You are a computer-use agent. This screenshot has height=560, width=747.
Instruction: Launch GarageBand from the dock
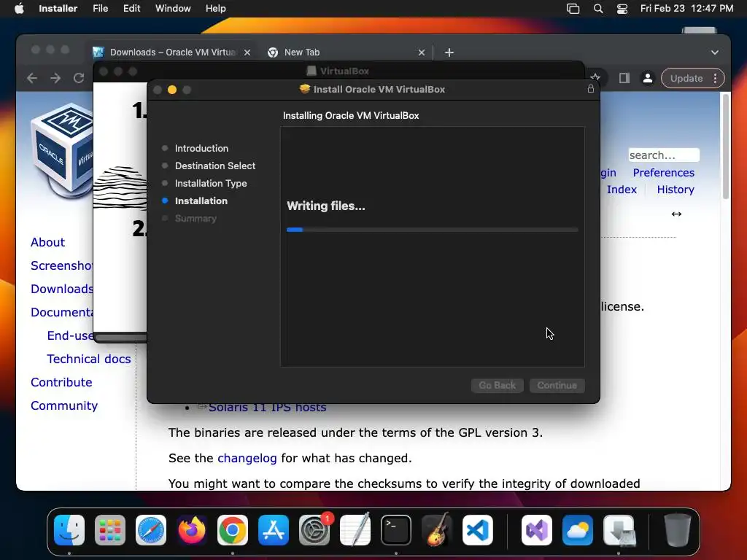[437, 530]
